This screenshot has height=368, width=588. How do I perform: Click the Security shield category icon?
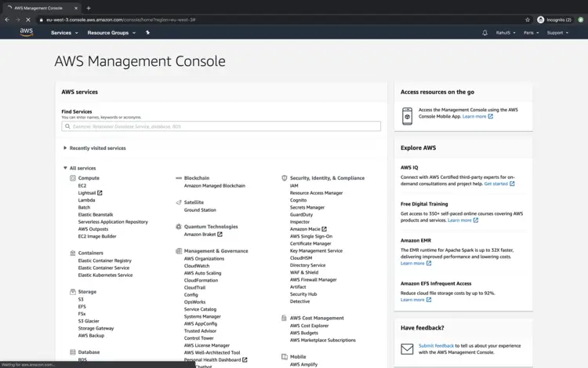click(285, 178)
